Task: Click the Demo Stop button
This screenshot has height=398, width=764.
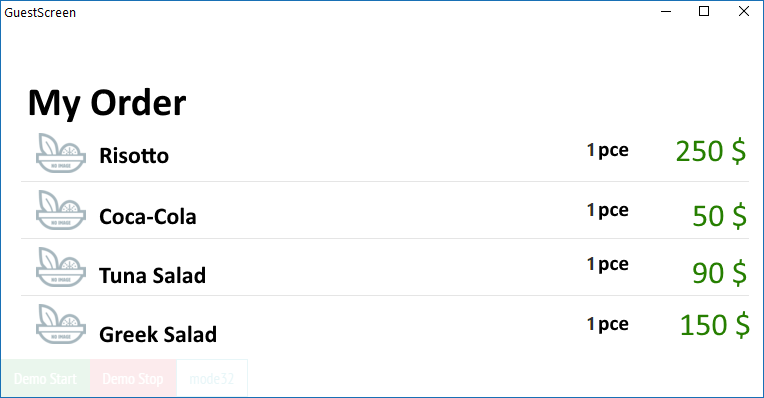Action: click(133, 379)
